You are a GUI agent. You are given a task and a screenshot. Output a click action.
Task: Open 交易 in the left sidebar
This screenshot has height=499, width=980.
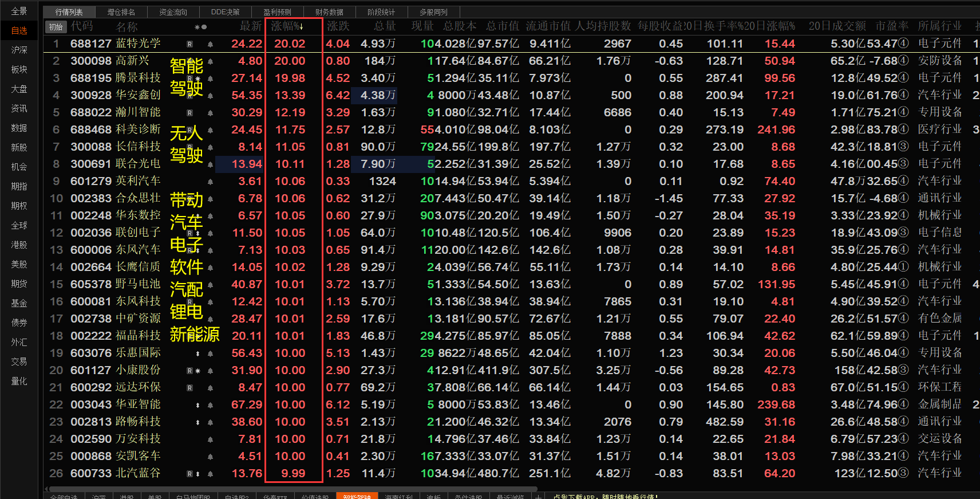pos(19,362)
